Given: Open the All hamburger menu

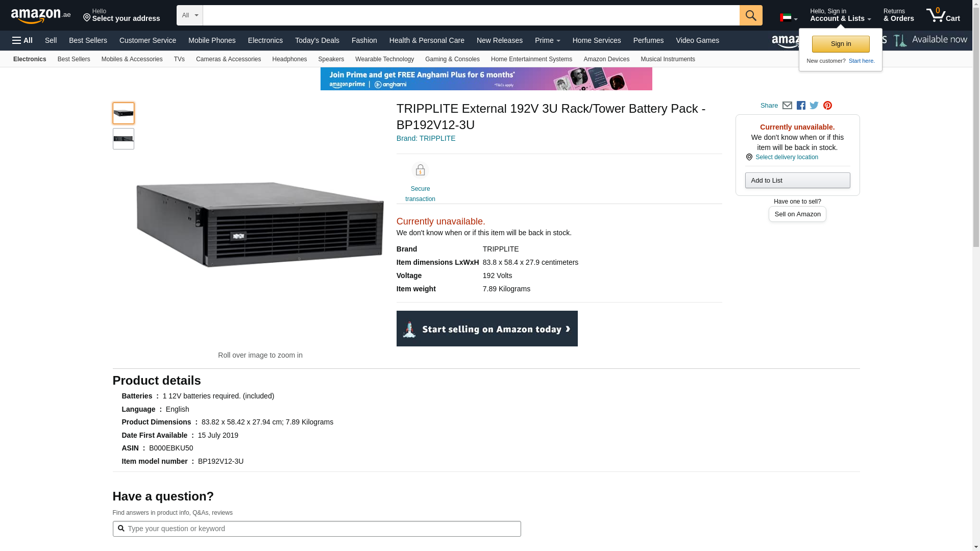Looking at the screenshot, I should pos(22,40).
